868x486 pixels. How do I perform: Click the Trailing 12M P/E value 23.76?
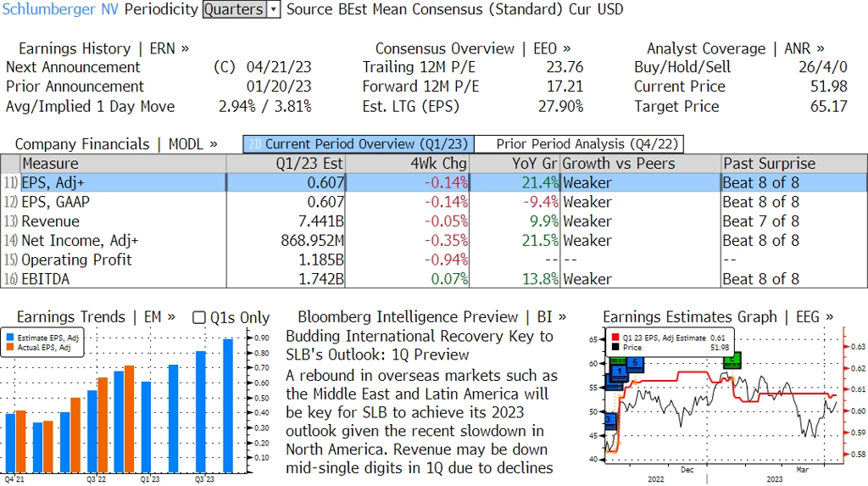tap(565, 67)
